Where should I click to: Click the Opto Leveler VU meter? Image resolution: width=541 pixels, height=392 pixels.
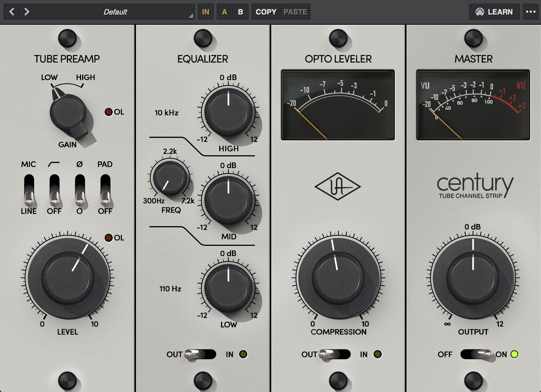pyautogui.click(x=338, y=104)
